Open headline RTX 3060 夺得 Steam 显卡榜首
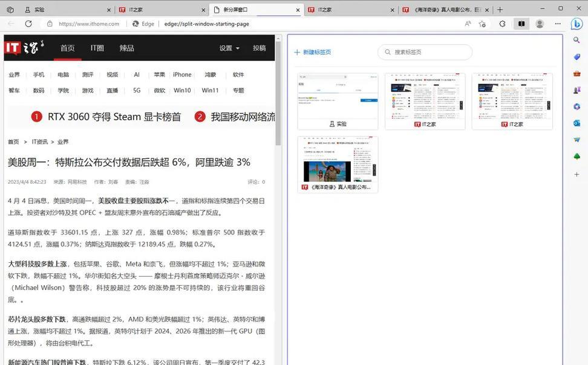The image size is (588, 365). pyautogui.click(x=114, y=117)
